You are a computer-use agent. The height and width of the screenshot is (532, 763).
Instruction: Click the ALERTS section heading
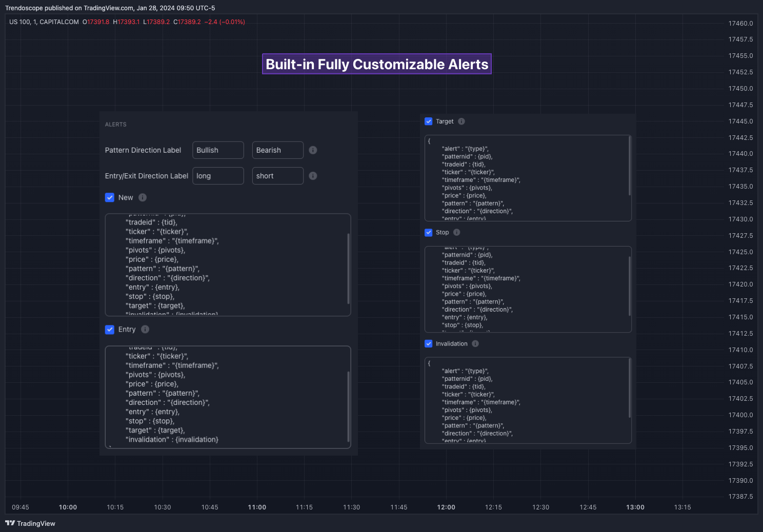[x=116, y=125]
